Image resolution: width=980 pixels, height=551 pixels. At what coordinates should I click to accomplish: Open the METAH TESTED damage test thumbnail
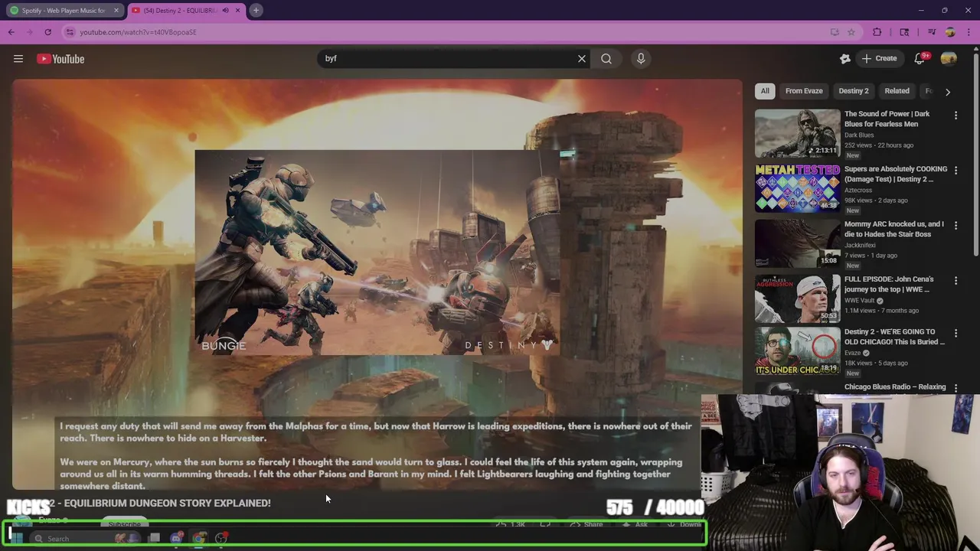[797, 188]
